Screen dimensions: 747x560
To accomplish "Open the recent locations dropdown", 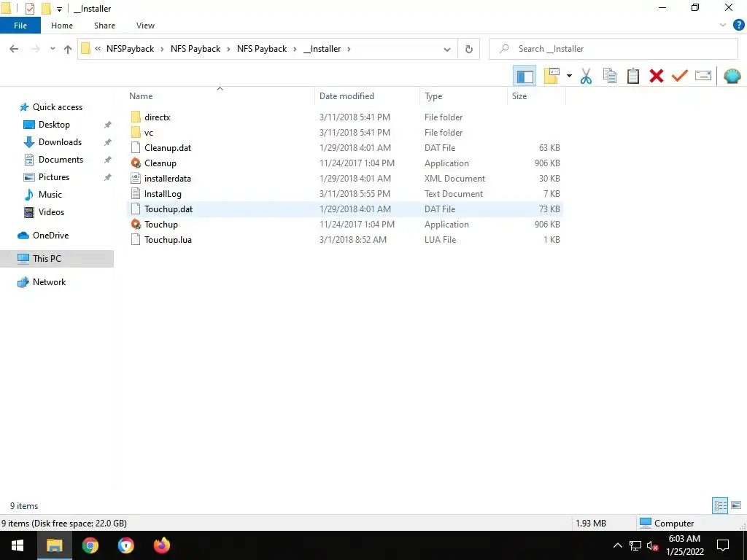I will (53, 49).
